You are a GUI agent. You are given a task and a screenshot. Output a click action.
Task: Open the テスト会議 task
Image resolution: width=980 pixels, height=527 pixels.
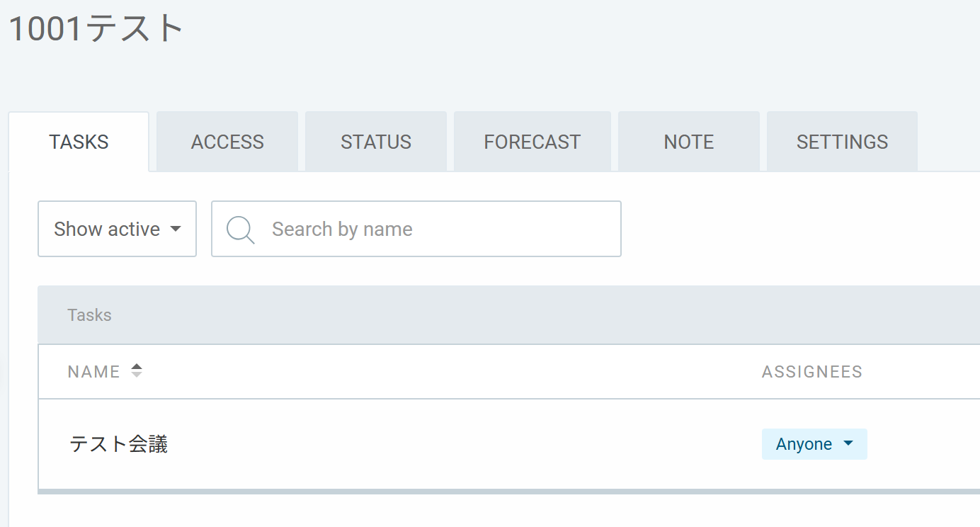(x=118, y=444)
